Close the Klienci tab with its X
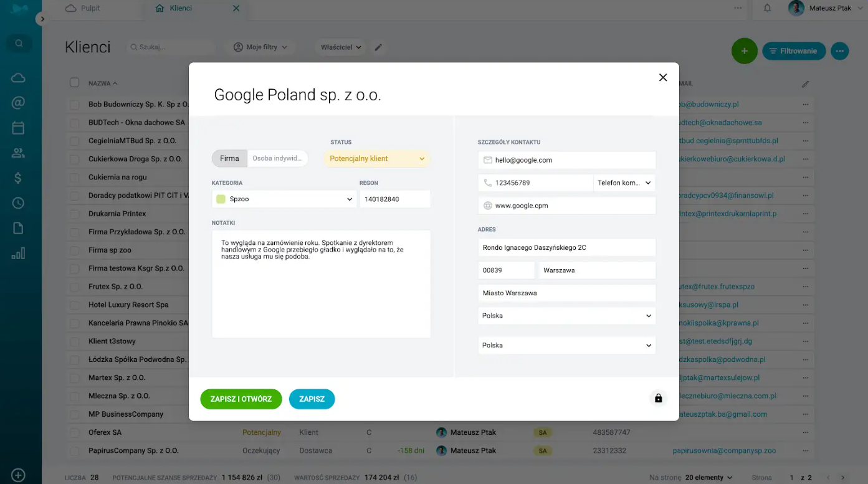The image size is (868, 484). coord(236,8)
